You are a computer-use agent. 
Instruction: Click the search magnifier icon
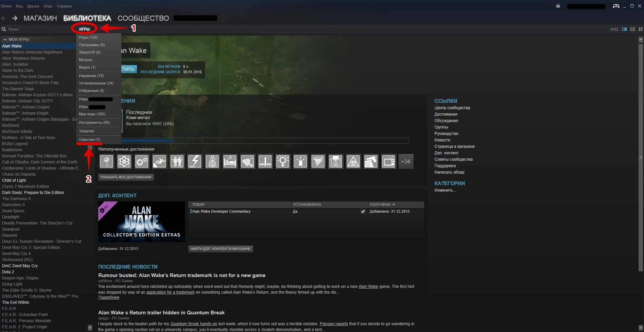[4, 29]
